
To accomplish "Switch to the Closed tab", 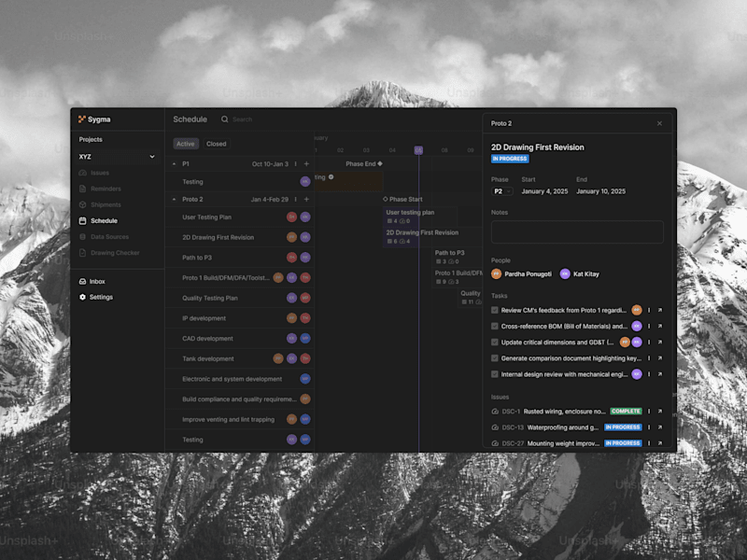I will (217, 144).
